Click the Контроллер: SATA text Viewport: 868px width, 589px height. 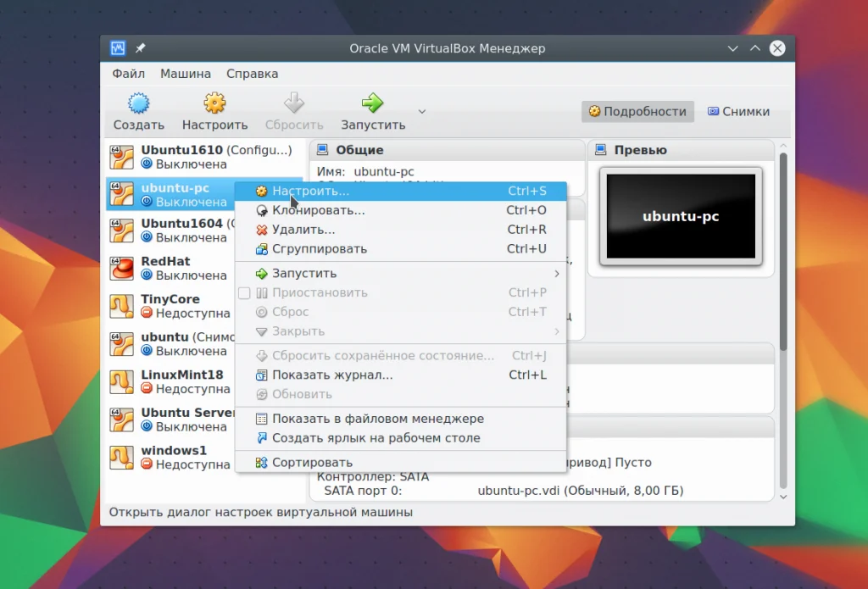click(x=373, y=476)
